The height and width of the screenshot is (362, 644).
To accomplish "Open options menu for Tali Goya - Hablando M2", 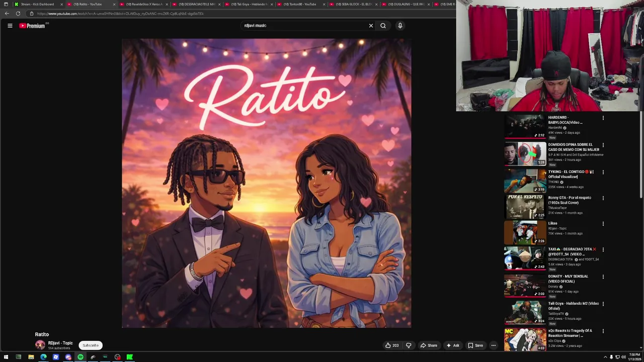I will coord(603,304).
